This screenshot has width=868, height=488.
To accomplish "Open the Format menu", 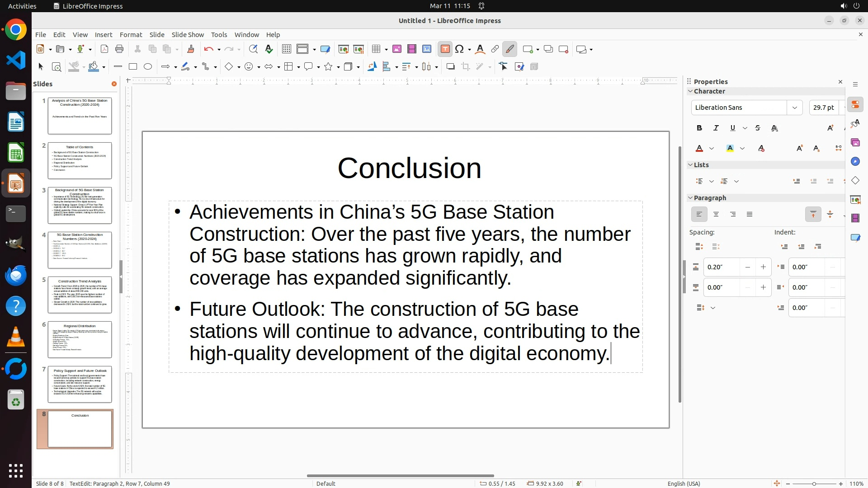I will 131,35.
